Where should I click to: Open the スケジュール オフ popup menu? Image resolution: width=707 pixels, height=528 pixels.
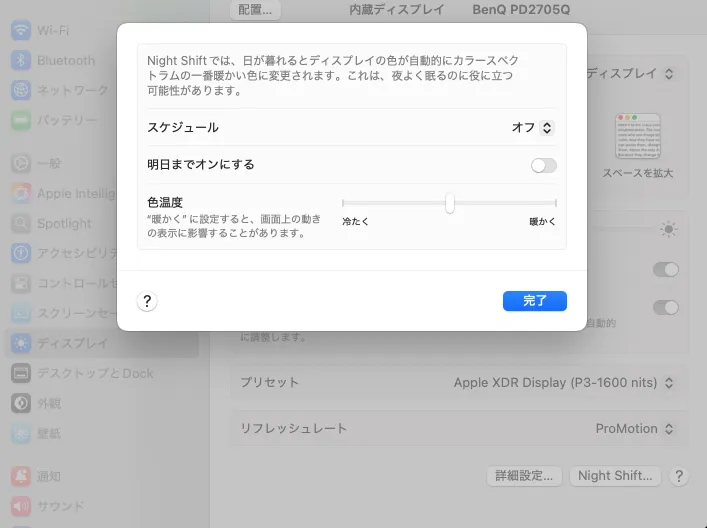pyautogui.click(x=533, y=128)
